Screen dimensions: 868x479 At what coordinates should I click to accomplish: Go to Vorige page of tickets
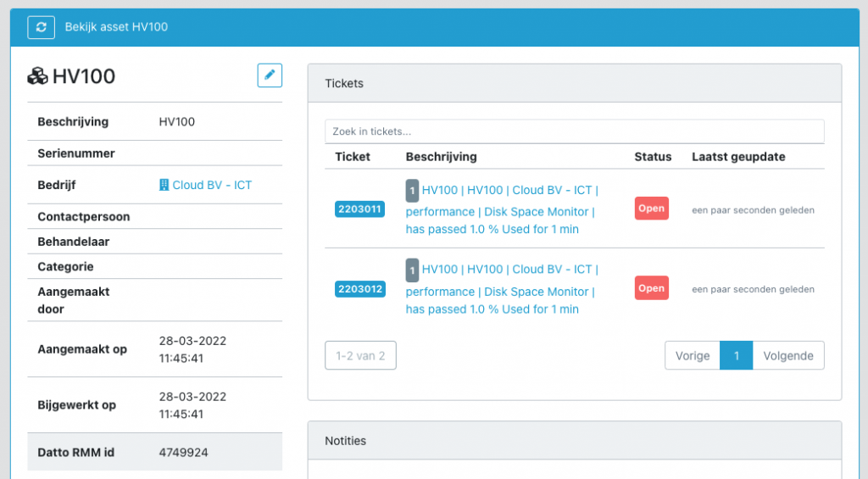pos(693,355)
